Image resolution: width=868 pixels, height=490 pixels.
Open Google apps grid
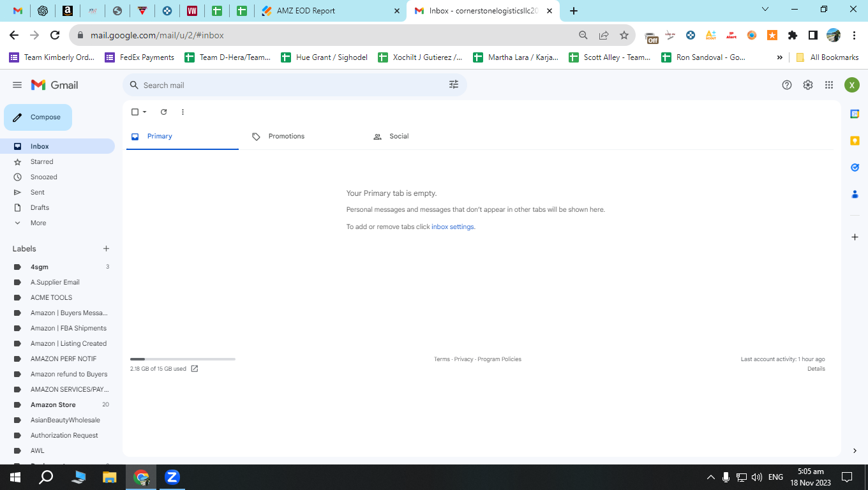(x=829, y=85)
